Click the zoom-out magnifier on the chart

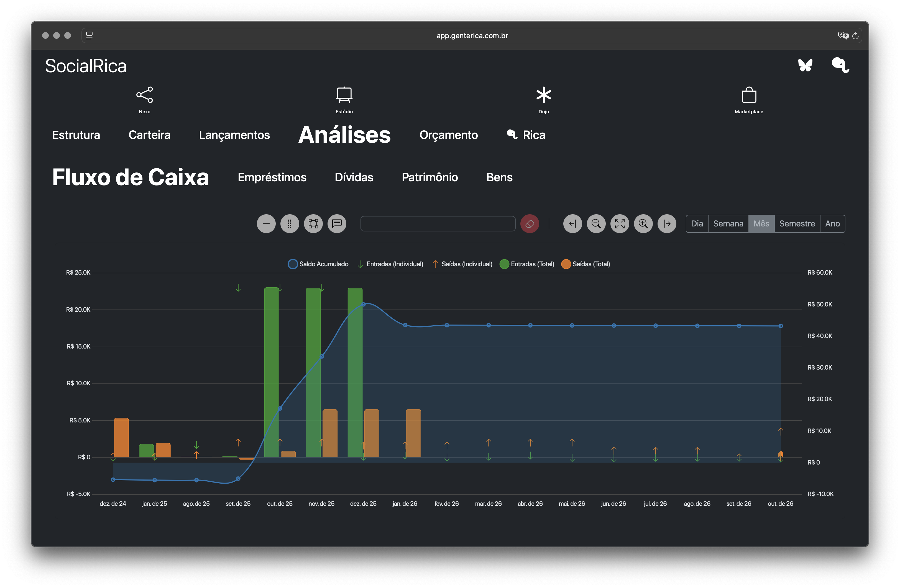click(x=596, y=224)
